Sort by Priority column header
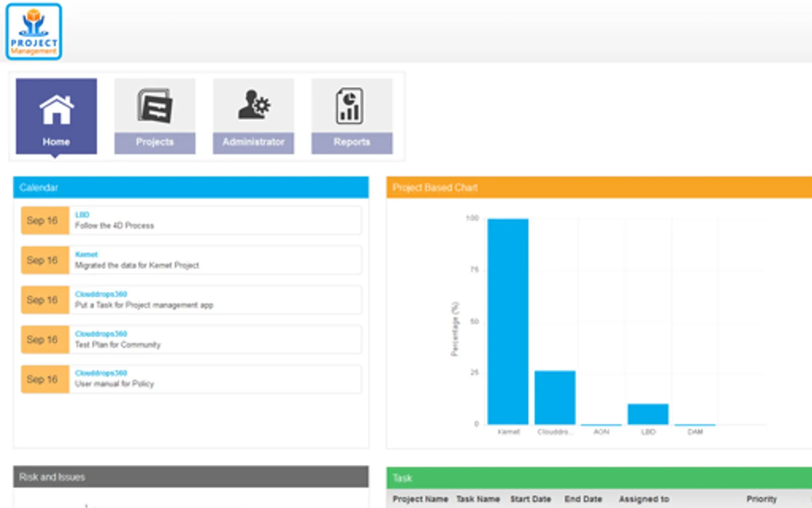 761,499
